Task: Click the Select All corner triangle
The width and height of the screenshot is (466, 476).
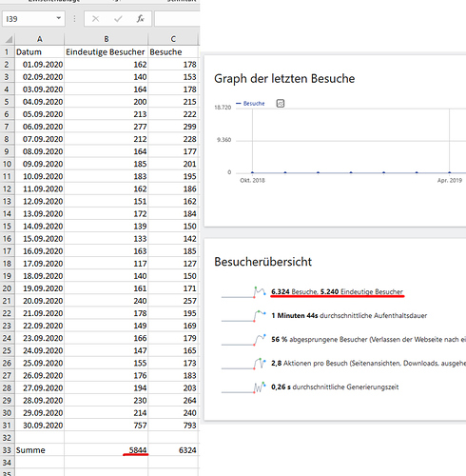Action: [9, 39]
